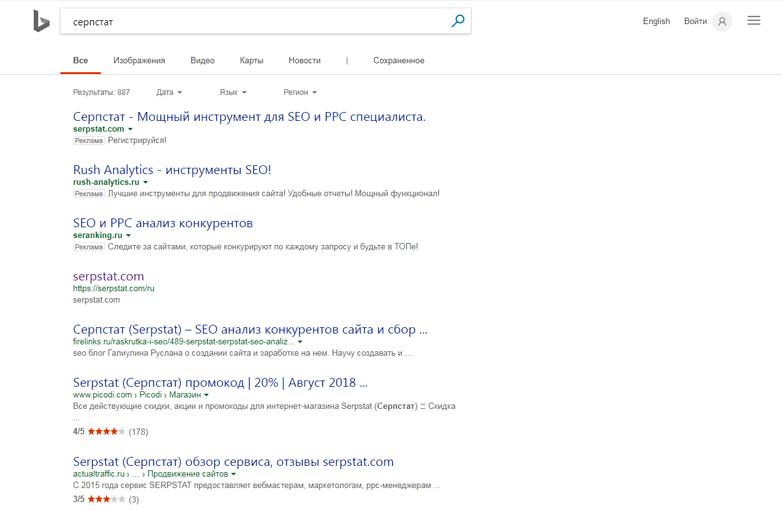782x511 pixels.
Task: Click the Регистрируйся! ad text
Action: click(137, 141)
